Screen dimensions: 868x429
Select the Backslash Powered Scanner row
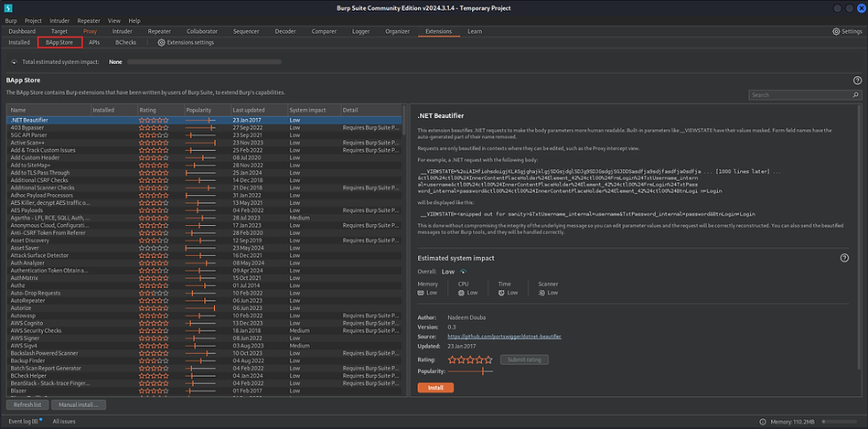click(204, 353)
